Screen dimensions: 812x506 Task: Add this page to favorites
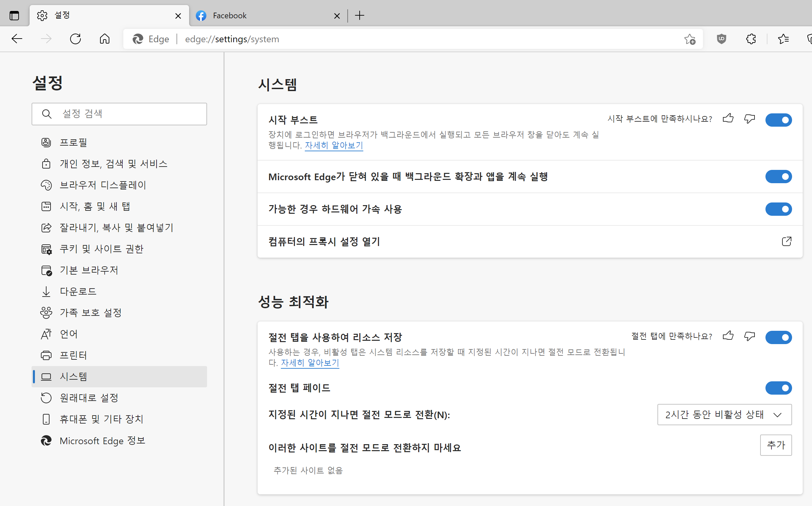pos(690,39)
